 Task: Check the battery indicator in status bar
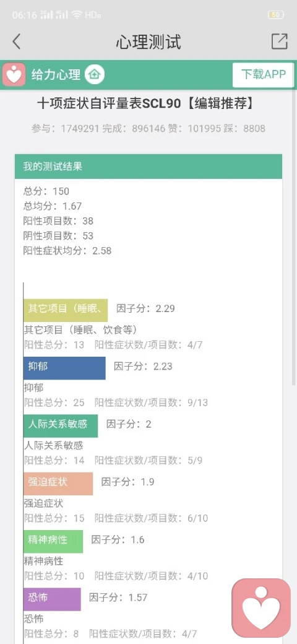(x=276, y=15)
